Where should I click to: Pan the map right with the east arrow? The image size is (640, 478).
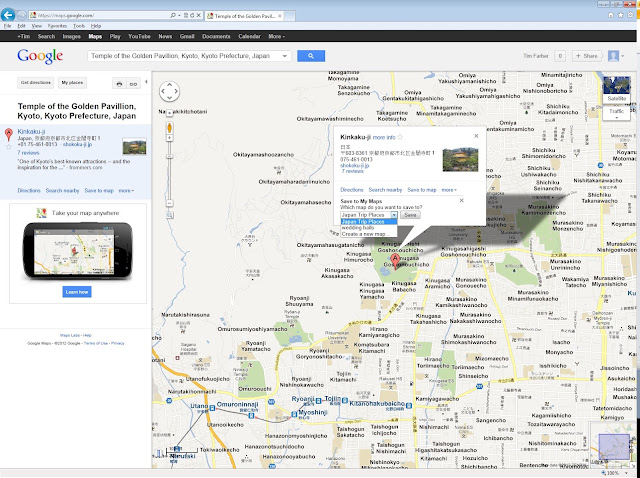pos(176,91)
